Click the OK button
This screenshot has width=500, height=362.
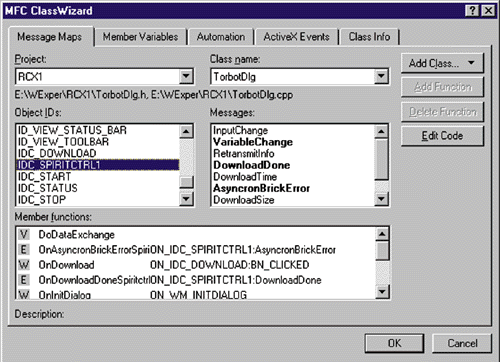pos(394,343)
